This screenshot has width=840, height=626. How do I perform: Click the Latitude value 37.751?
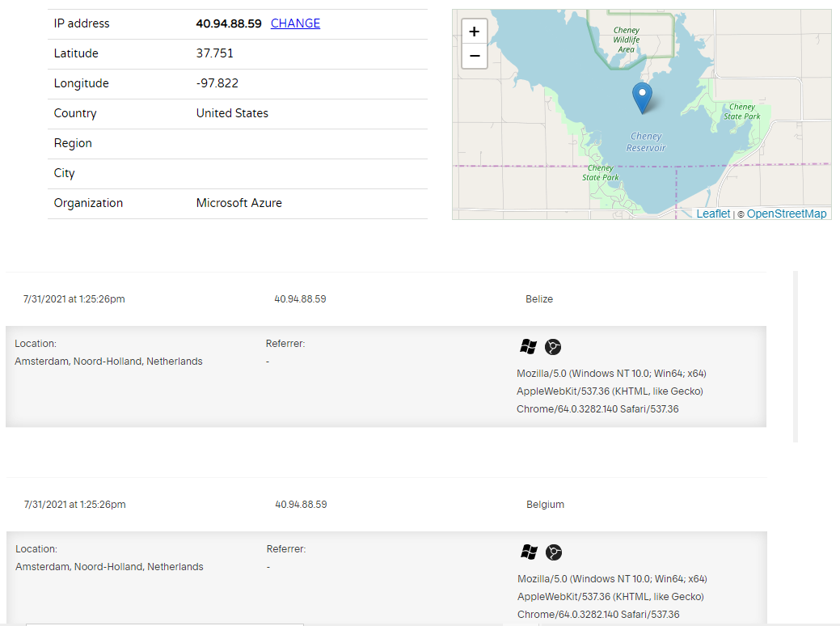point(215,53)
